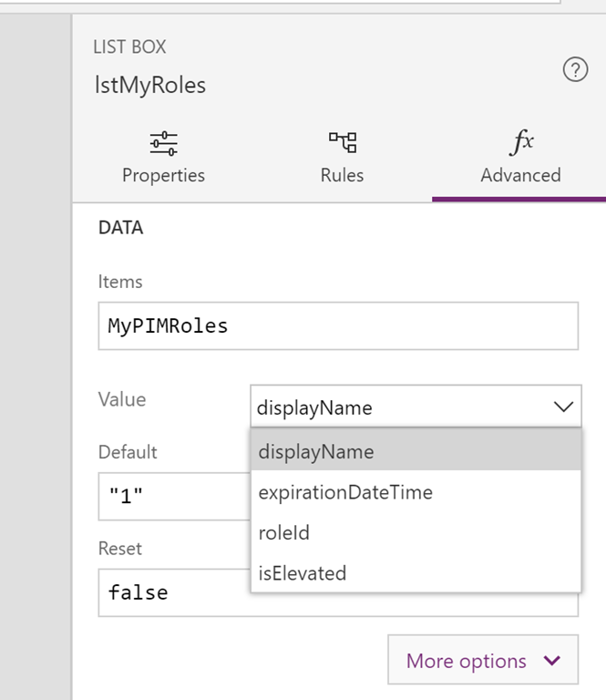Click the lstMyRoles control name
This screenshot has height=700, width=606.
point(150,85)
